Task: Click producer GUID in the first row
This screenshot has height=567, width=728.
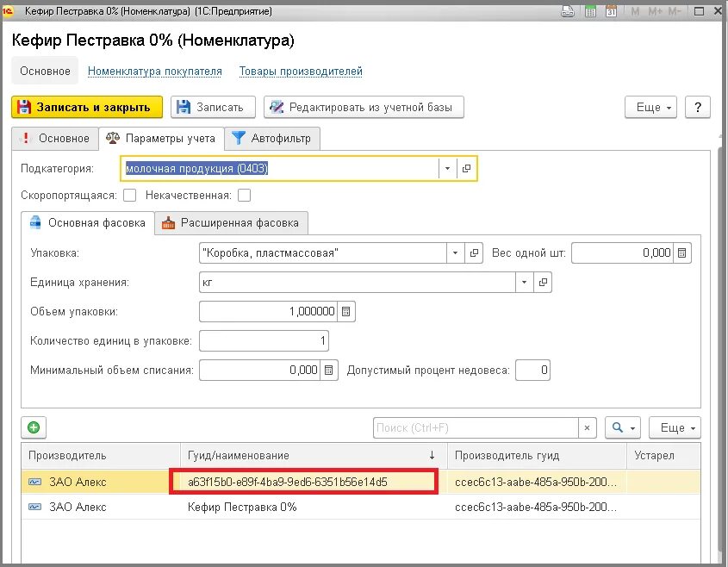Action: [x=536, y=482]
